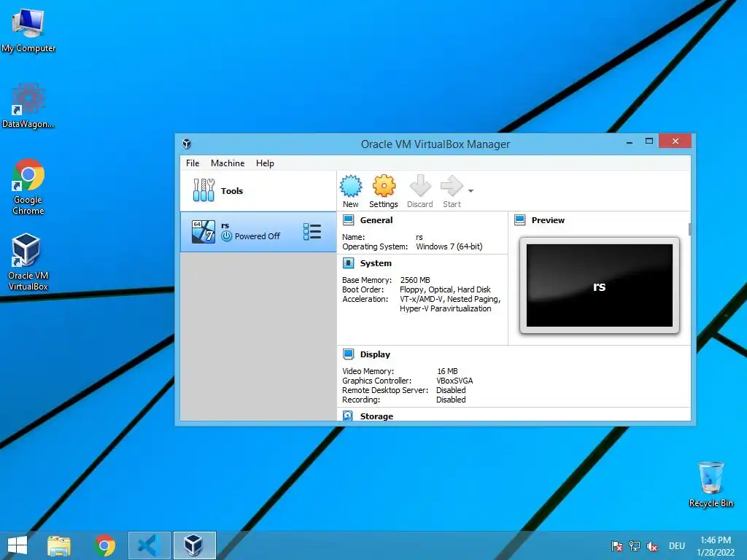Open File Explorer from the taskbar
The height and width of the screenshot is (560, 747).
pyautogui.click(x=59, y=545)
